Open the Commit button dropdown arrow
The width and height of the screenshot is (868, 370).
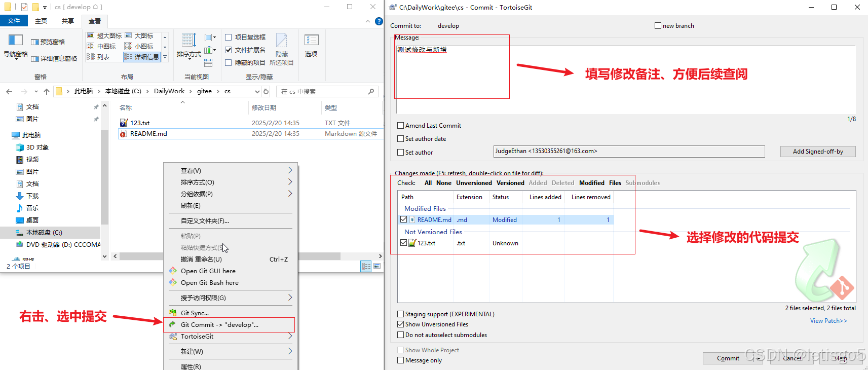tap(759, 358)
